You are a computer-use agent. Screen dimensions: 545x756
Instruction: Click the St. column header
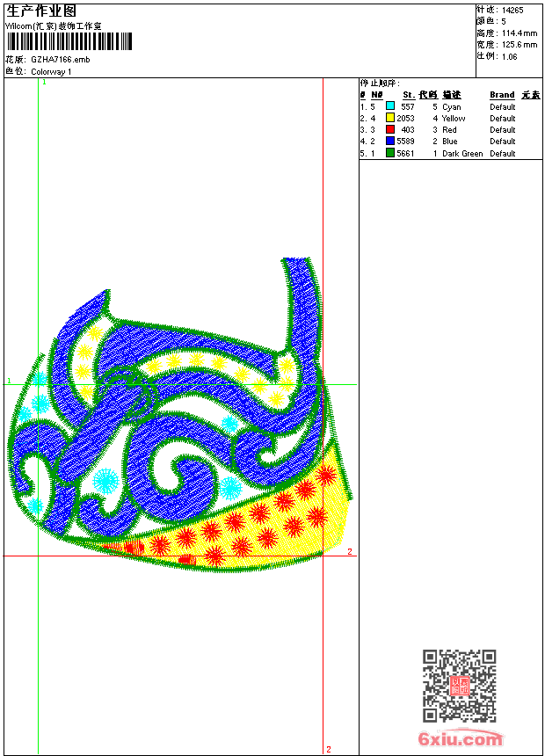click(x=408, y=95)
